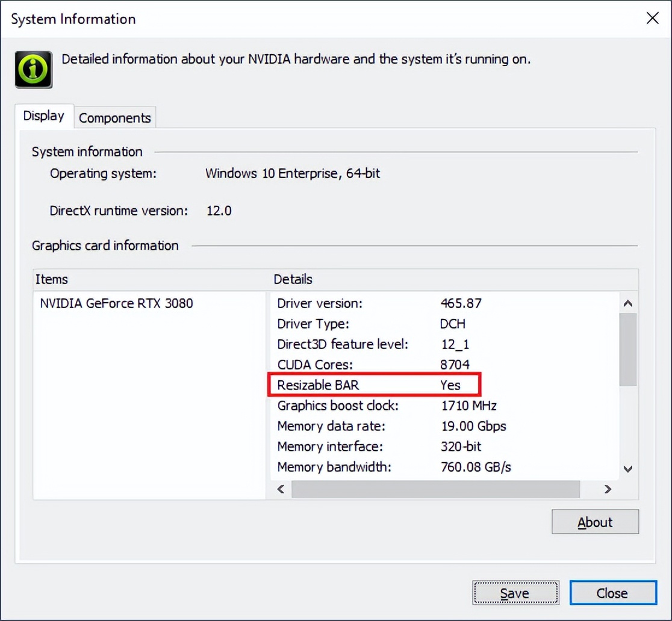Click the Items column header
The width and height of the screenshot is (672, 621).
click(x=52, y=279)
